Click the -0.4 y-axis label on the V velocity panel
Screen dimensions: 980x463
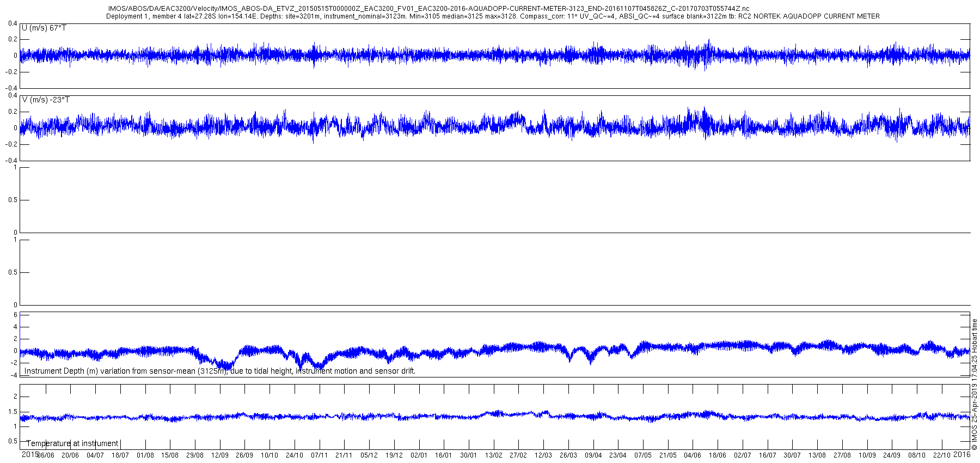[11, 161]
